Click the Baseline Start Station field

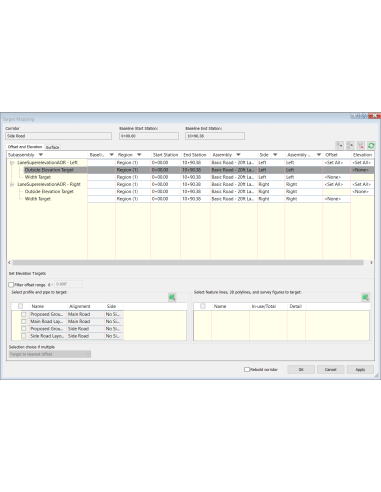coord(149,136)
